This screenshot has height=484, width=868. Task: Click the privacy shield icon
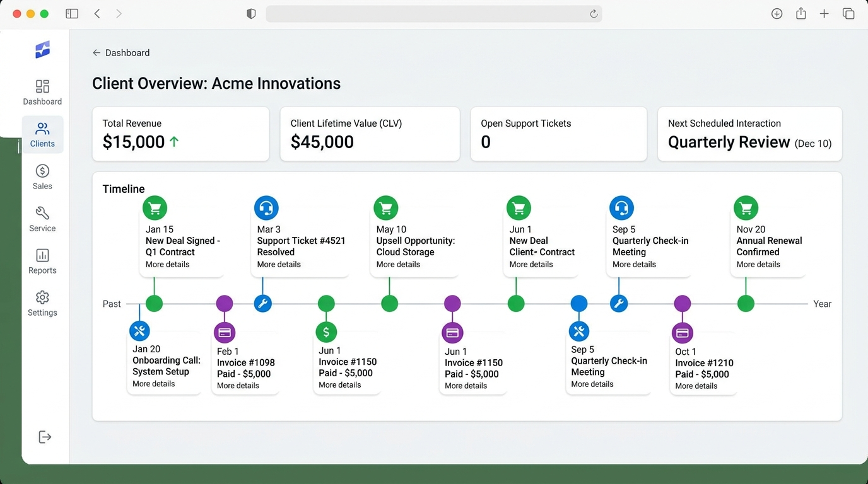click(x=251, y=14)
